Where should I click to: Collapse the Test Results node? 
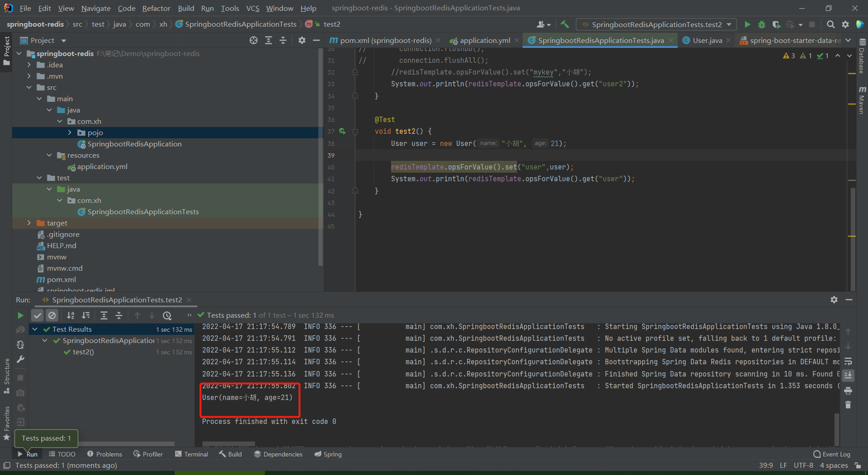coord(35,329)
